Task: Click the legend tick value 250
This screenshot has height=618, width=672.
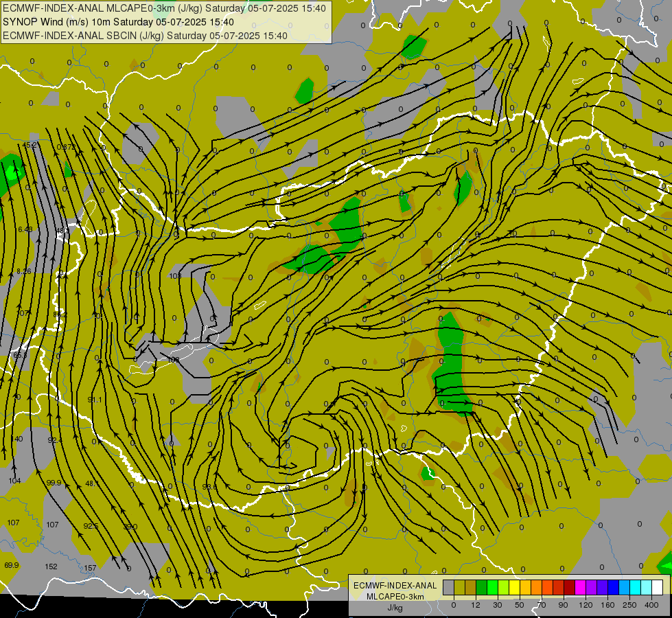Action: (629, 605)
